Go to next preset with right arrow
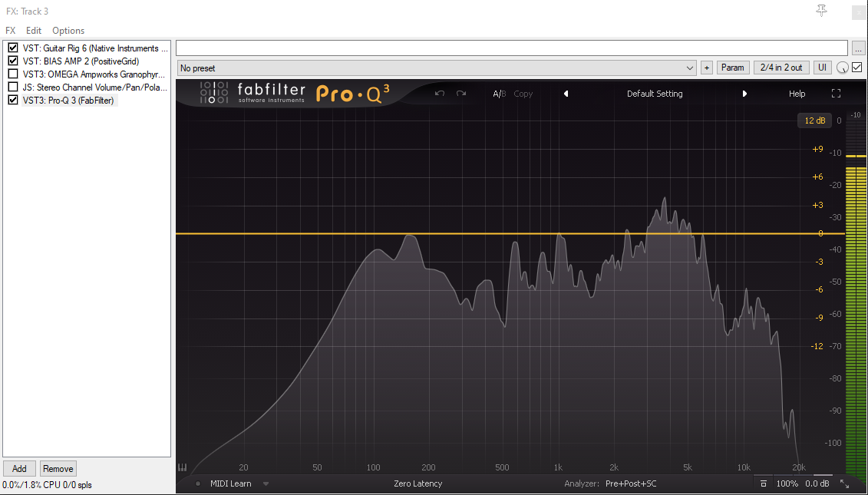The width and height of the screenshot is (868, 495). tap(744, 94)
